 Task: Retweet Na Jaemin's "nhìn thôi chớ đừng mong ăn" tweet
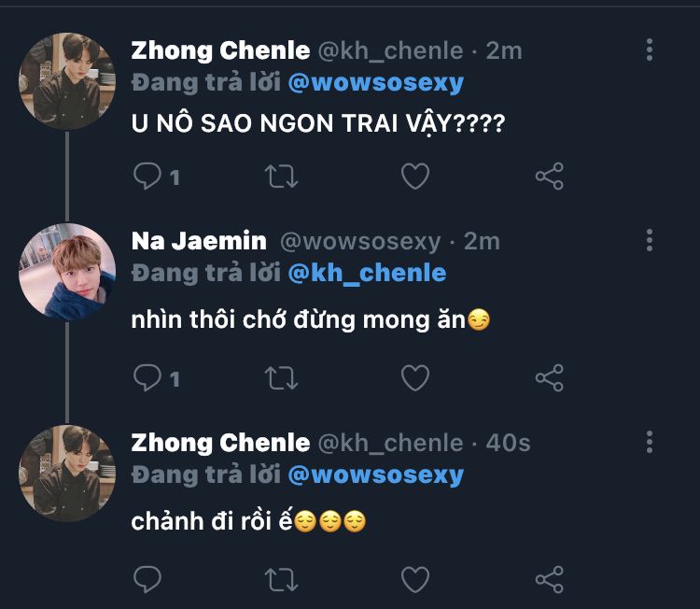pyautogui.click(x=281, y=378)
